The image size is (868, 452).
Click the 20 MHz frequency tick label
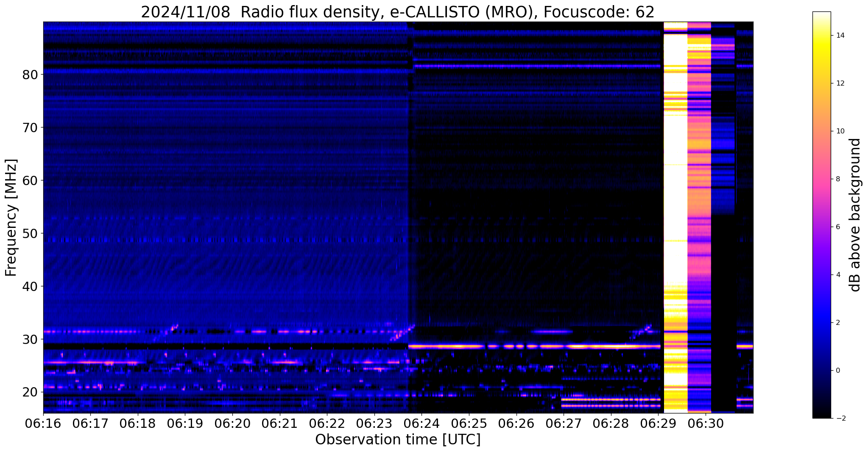point(30,392)
